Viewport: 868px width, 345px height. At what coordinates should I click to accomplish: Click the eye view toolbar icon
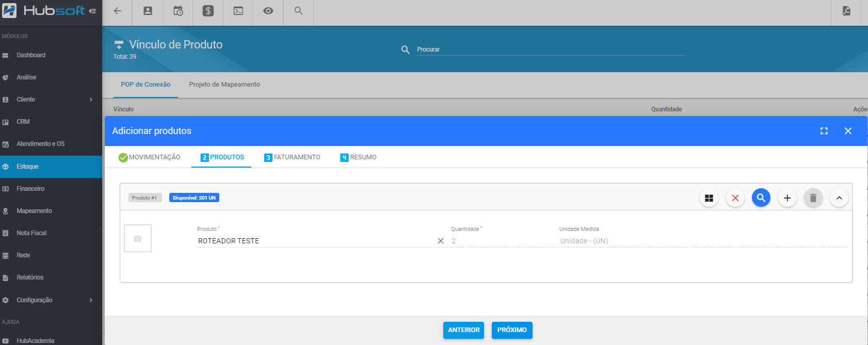(x=268, y=11)
